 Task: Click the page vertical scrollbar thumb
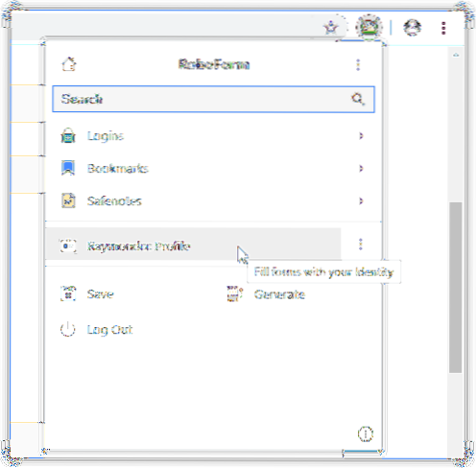click(455, 288)
